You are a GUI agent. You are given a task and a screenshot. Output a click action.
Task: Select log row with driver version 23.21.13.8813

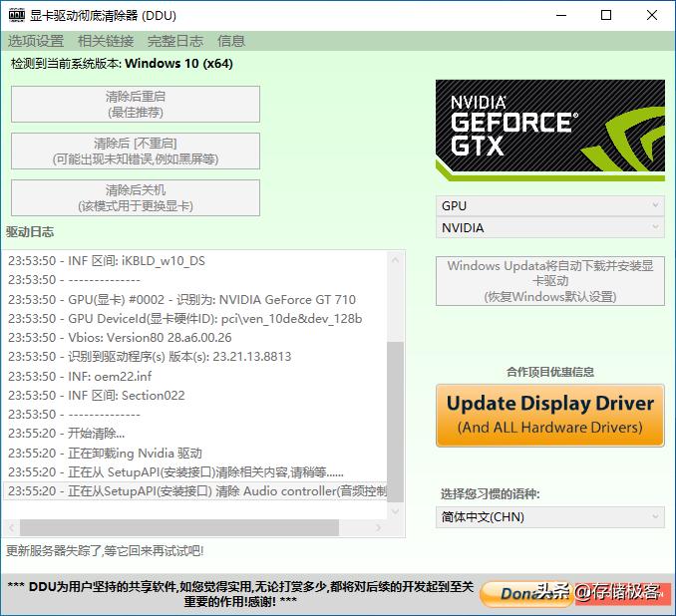[x=194, y=357]
